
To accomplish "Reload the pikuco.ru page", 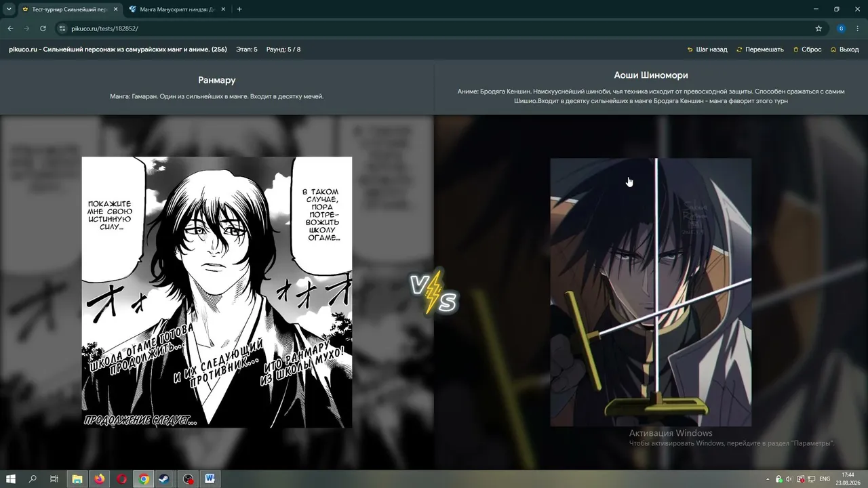I will (43, 28).
